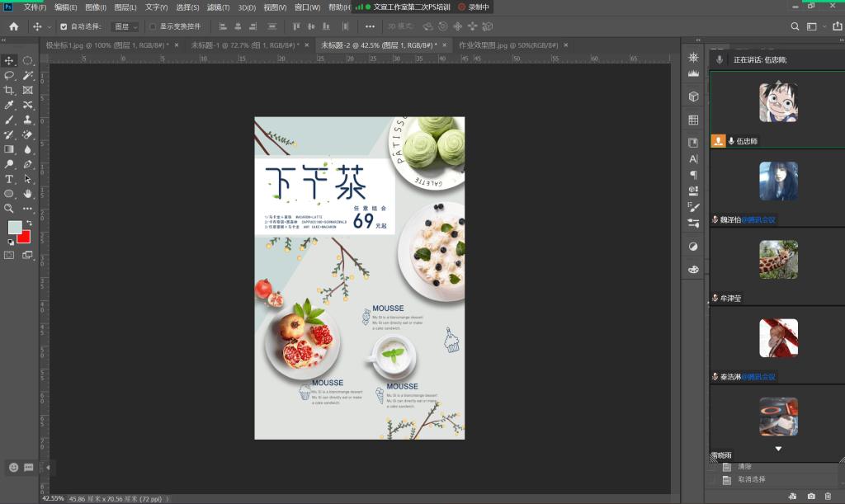Choose the Crop tool
This screenshot has width=845, height=504.
(x=10, y=90)
